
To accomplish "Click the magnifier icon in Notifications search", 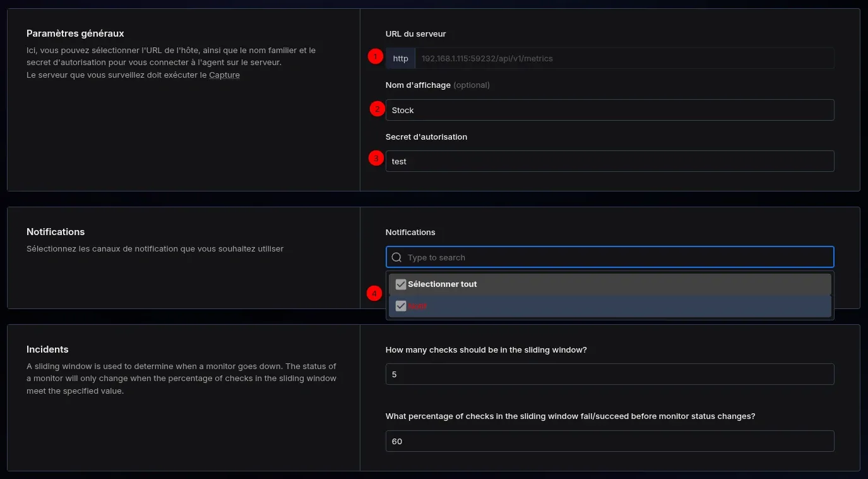I will [396, 257].
